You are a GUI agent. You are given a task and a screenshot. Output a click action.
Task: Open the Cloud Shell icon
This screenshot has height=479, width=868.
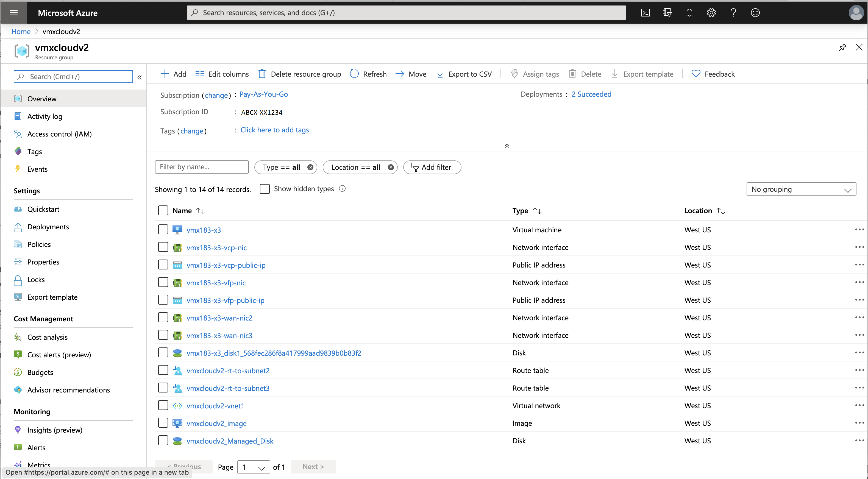645,13
